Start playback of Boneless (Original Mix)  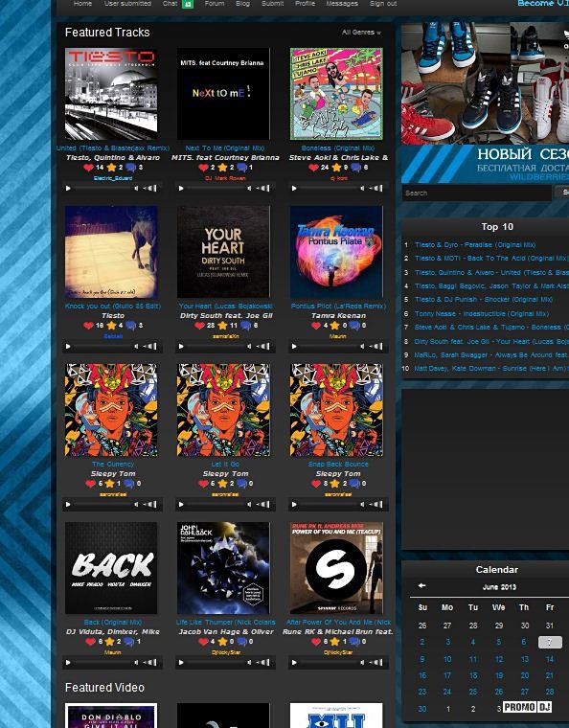[294, 188]
